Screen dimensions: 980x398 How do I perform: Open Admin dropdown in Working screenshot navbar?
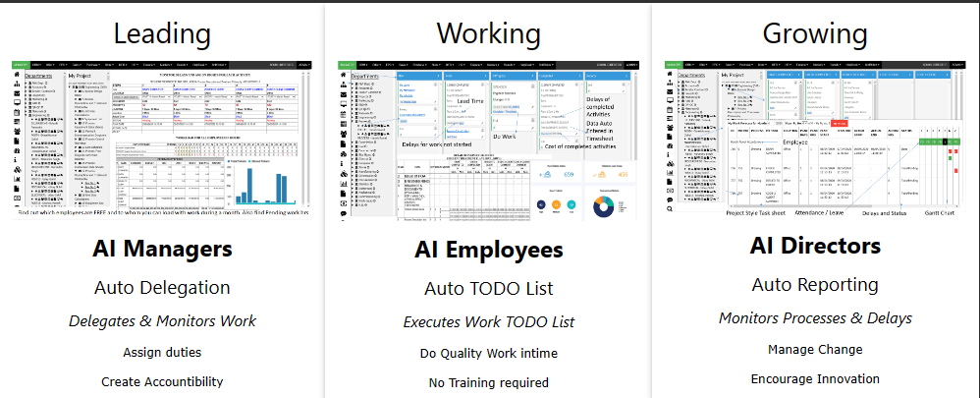point(631,65)
